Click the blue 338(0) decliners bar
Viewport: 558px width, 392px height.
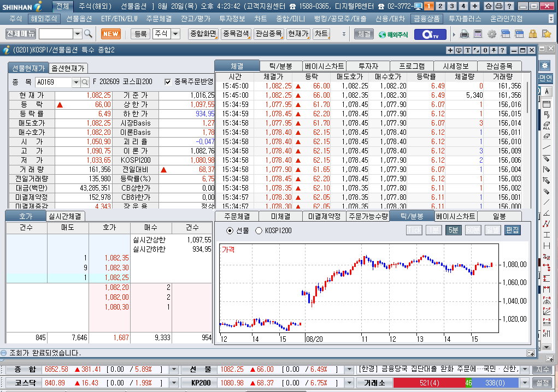495,383
